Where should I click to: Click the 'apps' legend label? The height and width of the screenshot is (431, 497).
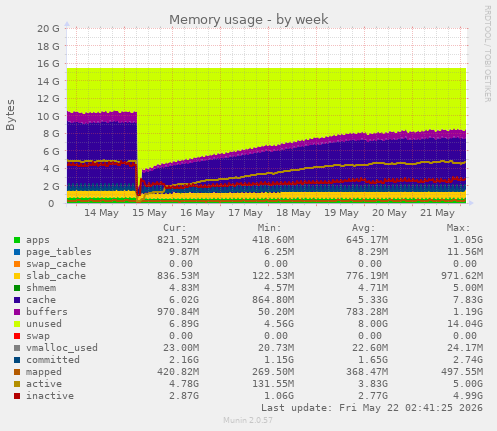(38, 240)
